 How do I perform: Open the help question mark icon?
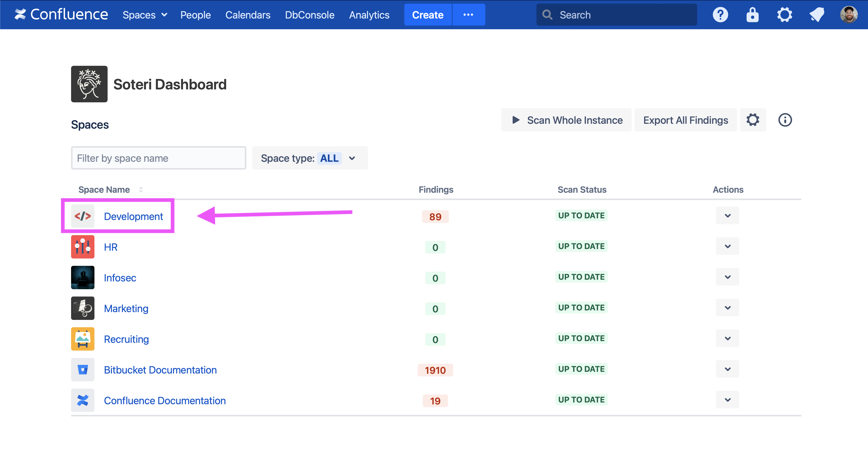(720, 15)
